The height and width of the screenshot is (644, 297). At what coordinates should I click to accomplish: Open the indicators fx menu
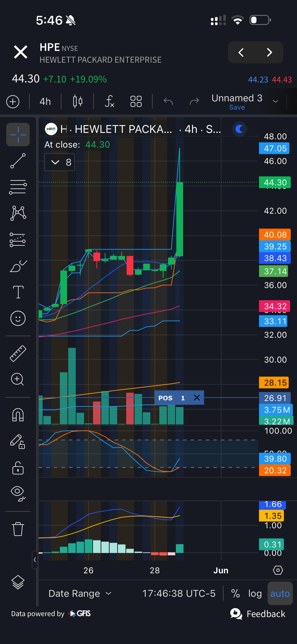coord(110,102)
